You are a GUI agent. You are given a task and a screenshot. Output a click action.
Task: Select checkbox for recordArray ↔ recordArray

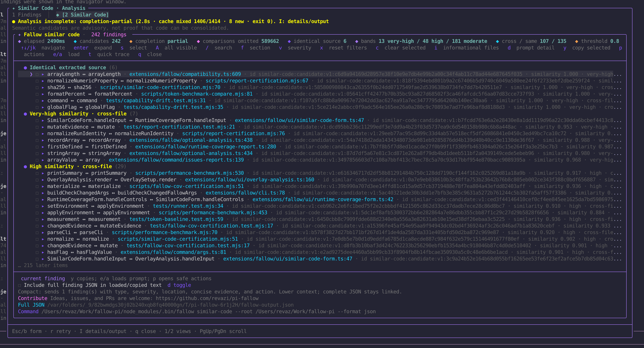[x=37, y=140]
